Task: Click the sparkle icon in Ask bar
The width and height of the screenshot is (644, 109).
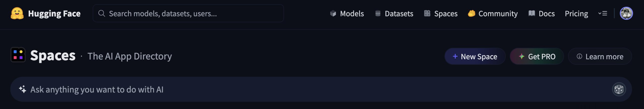Action: coord(23,89)
